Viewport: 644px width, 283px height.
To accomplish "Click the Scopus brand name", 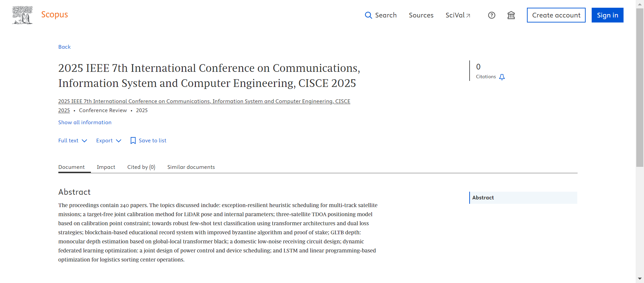I will coord(54,15).
